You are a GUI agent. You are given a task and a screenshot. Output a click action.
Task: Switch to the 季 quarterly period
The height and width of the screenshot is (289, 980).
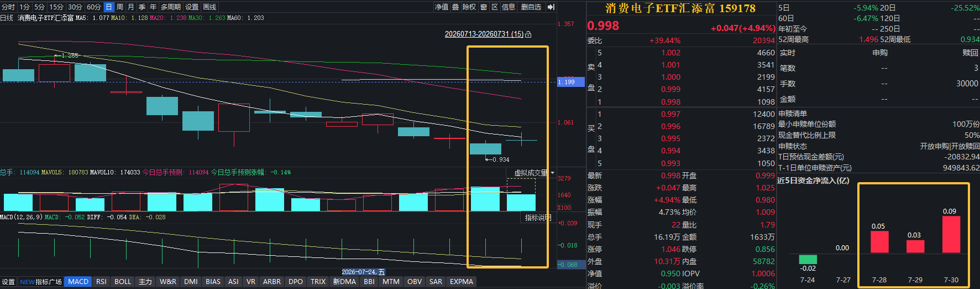(x=142, y=7)
